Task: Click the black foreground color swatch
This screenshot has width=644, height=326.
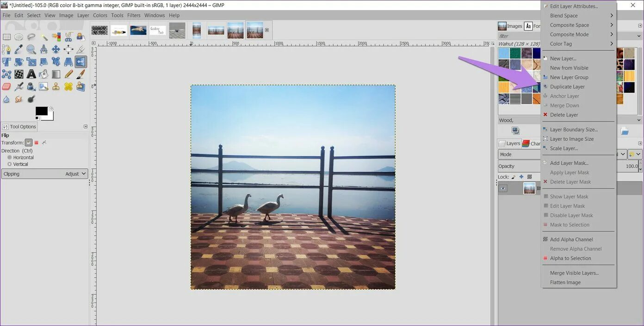Action: coord(42,111)
